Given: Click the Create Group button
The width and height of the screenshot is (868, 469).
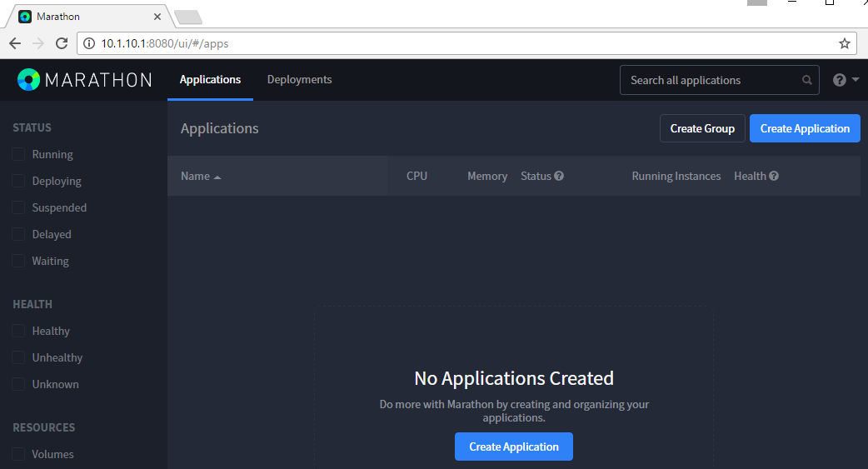Looking at the screenshot, I should 702,128.
